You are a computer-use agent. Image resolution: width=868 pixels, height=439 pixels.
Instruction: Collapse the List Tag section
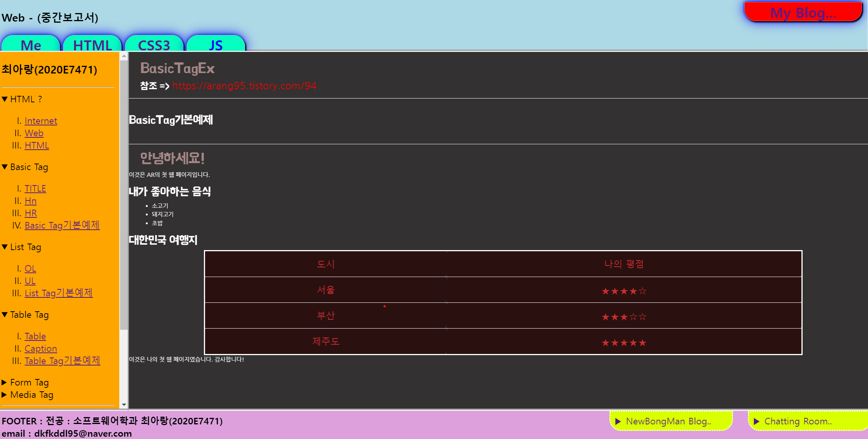pos(5,247)
